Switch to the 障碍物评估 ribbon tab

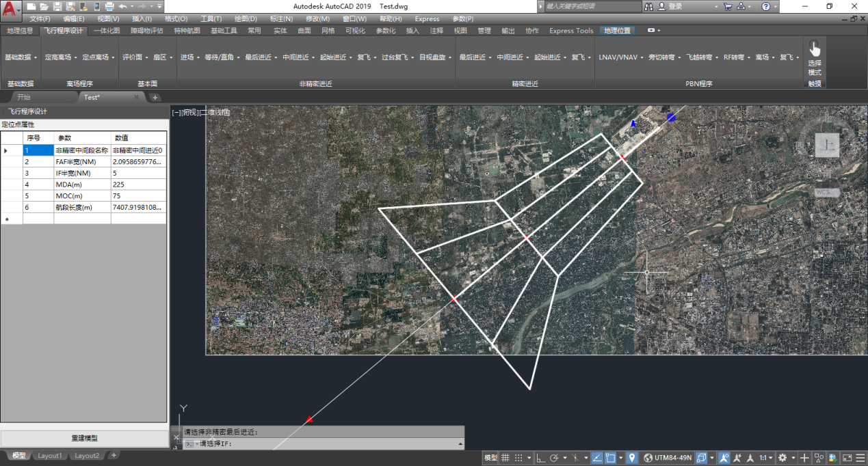pyautogui.click(x=148, y=31)
